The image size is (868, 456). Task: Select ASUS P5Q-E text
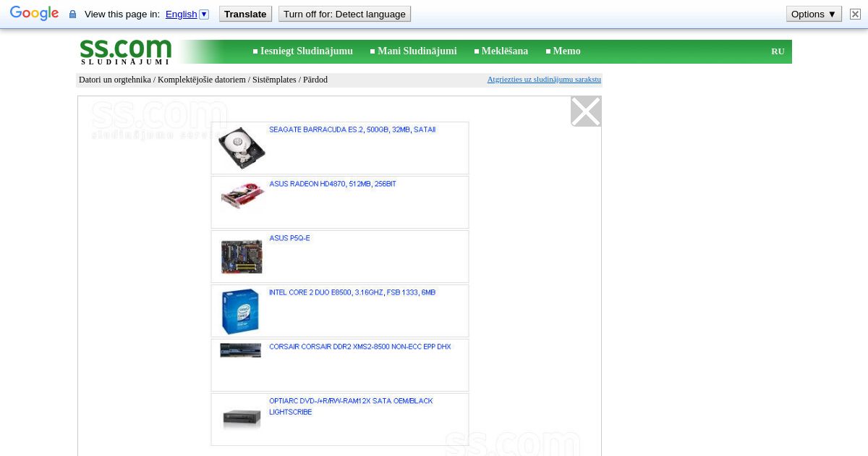tap(289, 238)
